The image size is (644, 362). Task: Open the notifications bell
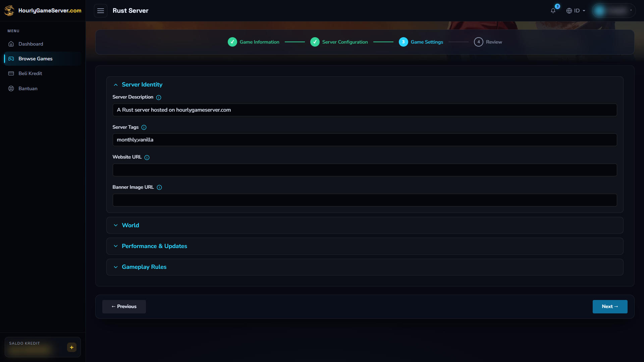click(553, 11)
